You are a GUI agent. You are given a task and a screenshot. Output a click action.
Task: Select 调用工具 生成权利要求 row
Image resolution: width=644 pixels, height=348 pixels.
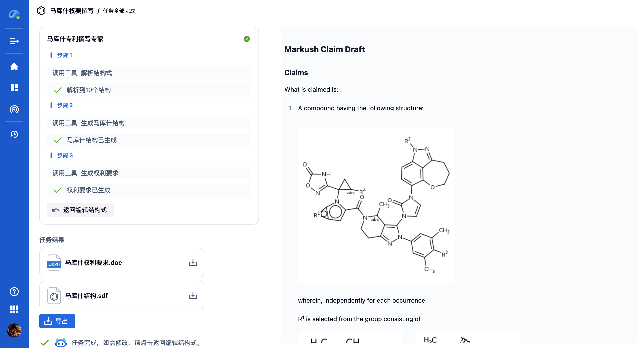(x=149, y=173)
